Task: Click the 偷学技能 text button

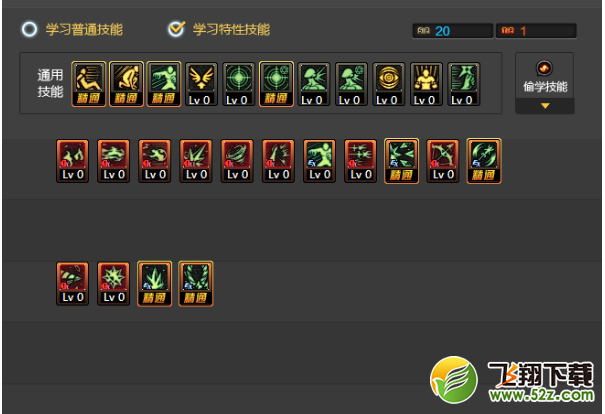Action: 545,87
